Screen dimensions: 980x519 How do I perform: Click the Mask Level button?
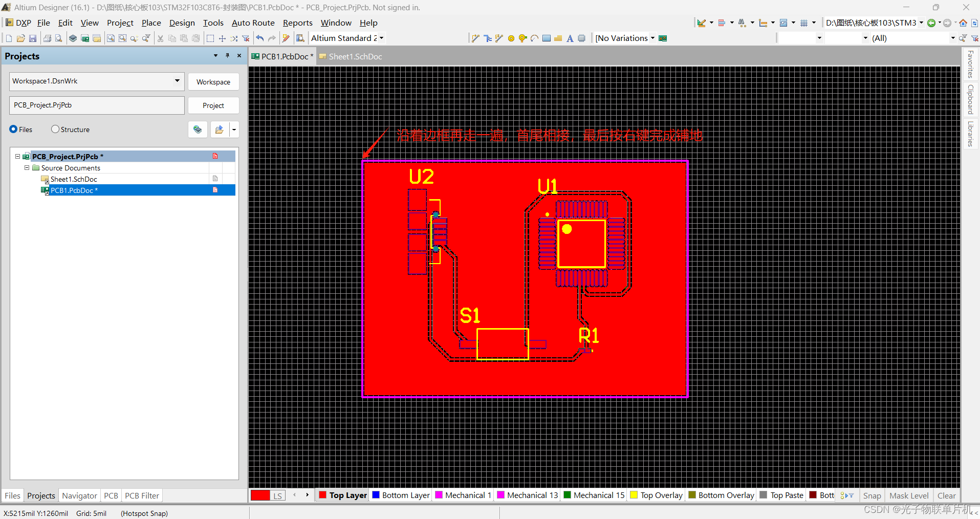pyautogui.click(x=909, y=495)
